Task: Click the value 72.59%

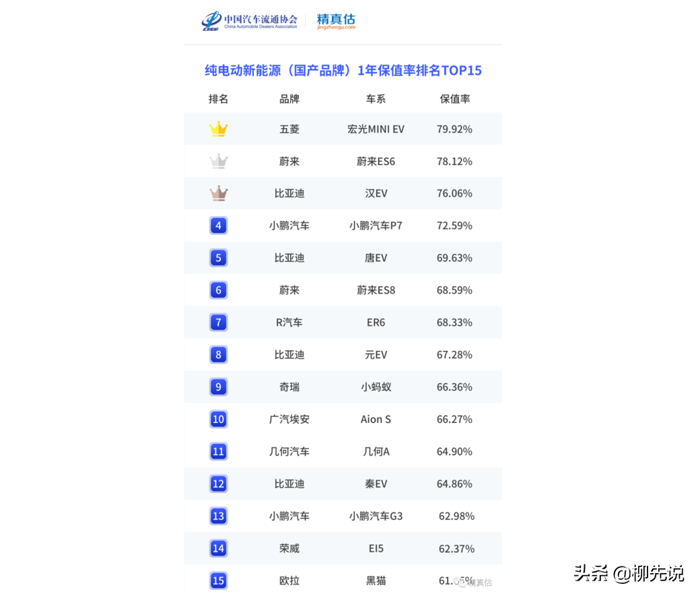Action: point(454,226)
